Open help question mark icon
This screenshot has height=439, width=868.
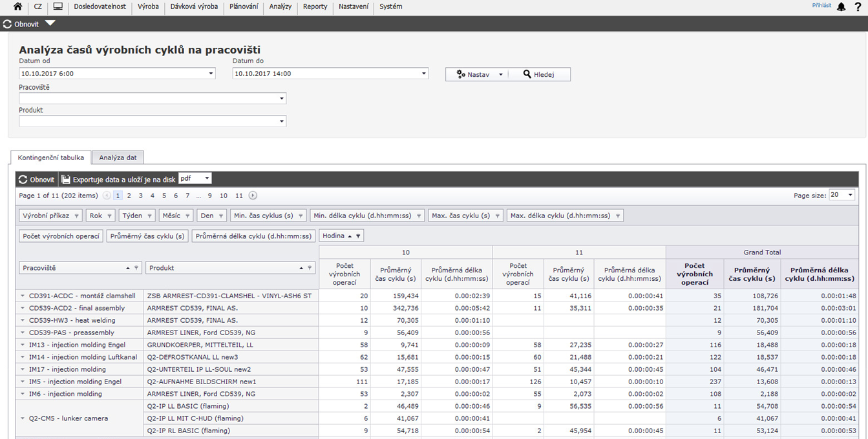(858, 7)
